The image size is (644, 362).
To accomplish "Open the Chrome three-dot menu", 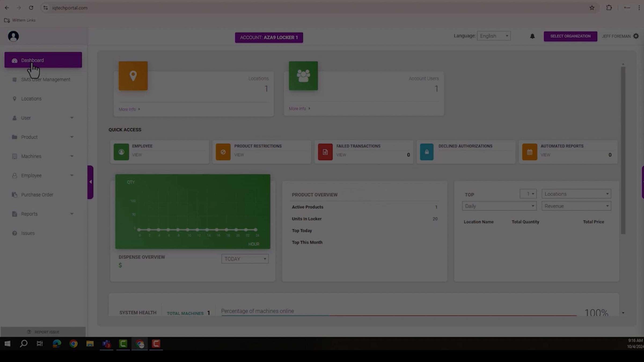I will coord(639,8).
